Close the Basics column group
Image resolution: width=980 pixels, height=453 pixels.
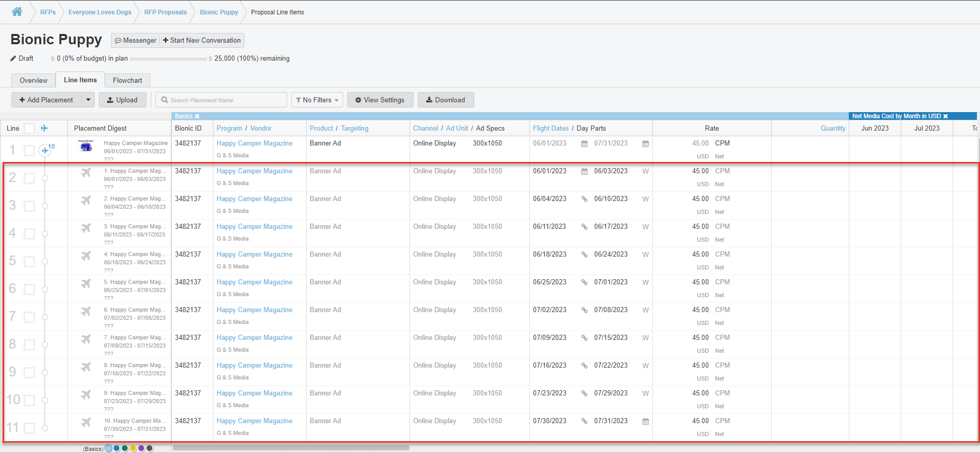pyautogui.click(x=197, y=116)
